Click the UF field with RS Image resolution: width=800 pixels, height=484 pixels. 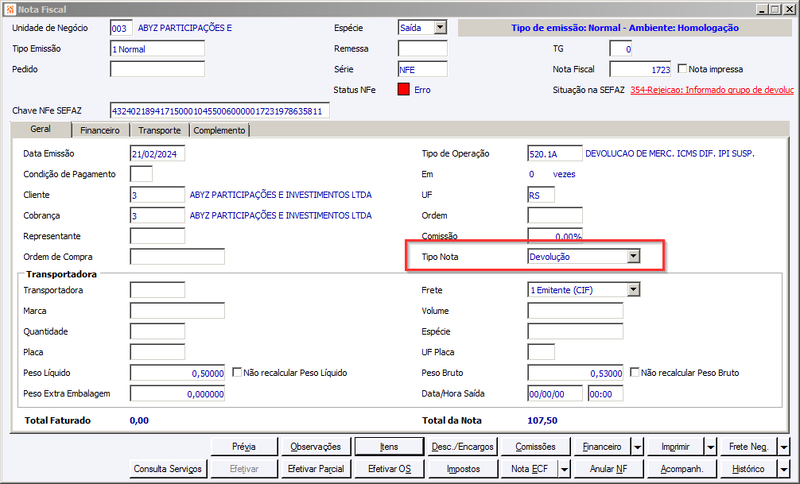pos(541,195)
